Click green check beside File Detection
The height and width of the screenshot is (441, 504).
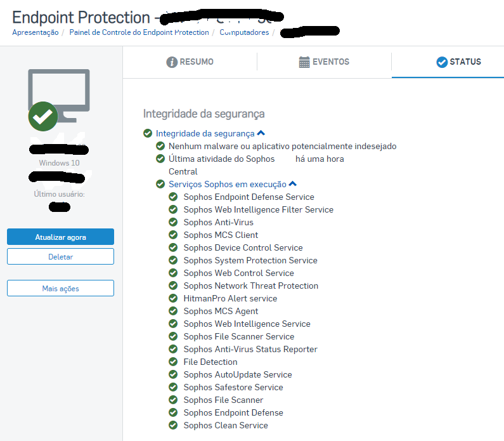pos(173,362)
